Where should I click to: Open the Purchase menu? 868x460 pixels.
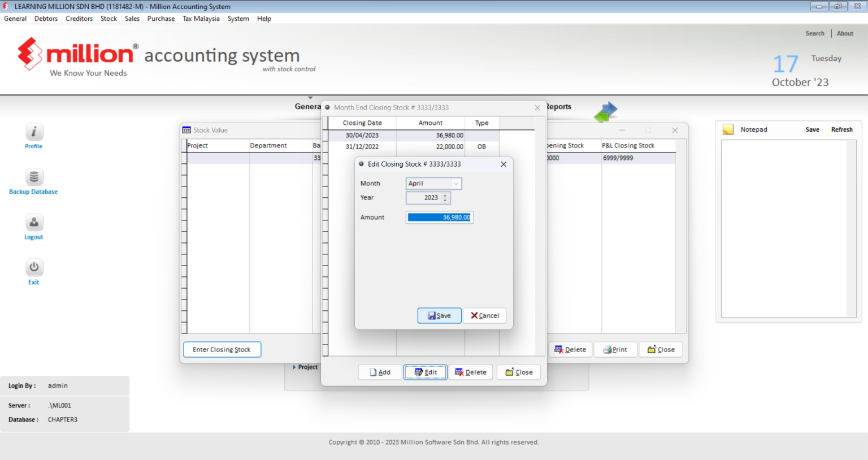(161, 19)
